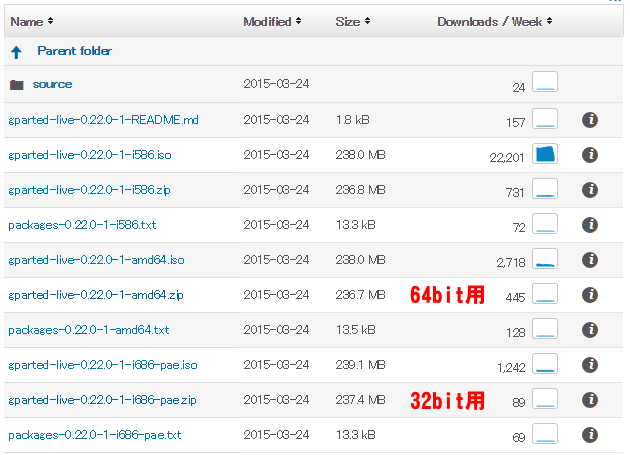Image resolution: width=630 pixels, height=455 pixels.
Task: Download gparted-live-0.22.0-1-amd64.zip
Action: pos(96,295)
